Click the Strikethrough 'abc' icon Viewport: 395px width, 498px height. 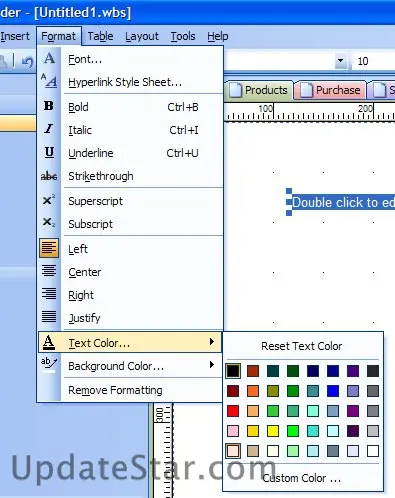click(49, 175)
